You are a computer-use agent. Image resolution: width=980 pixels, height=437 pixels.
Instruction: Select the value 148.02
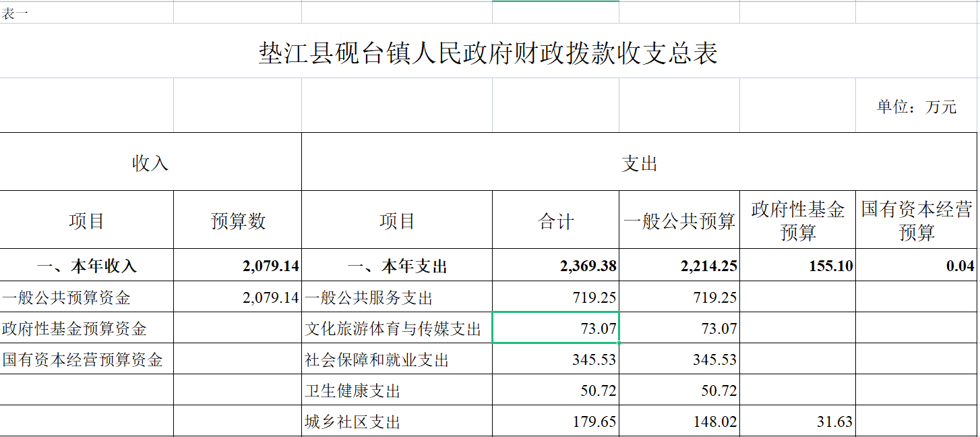point(715,421)
